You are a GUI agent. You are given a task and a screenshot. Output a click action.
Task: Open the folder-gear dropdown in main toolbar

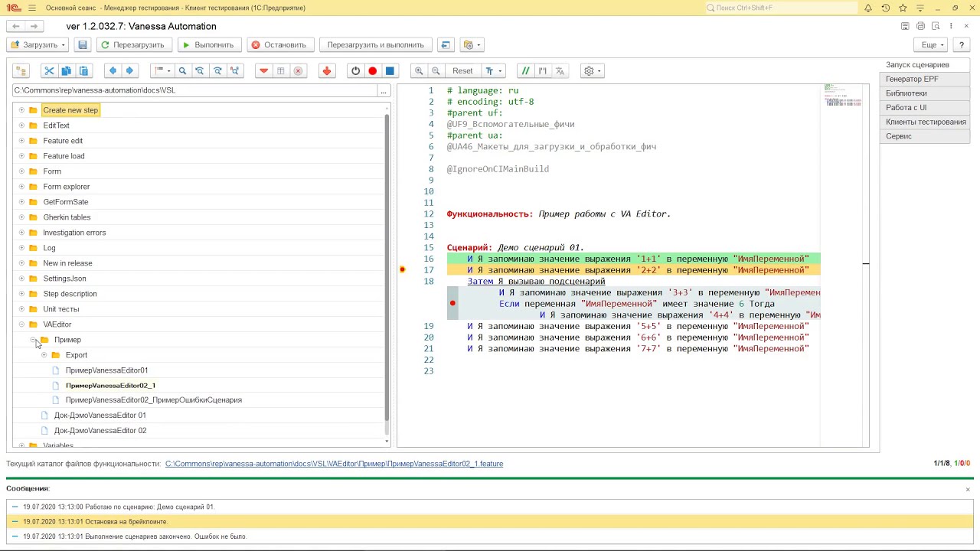(x=472, y=45)
